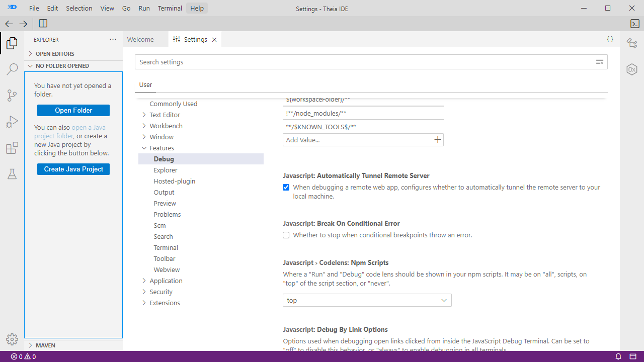Toggle the sidebar layout icon in the toolbar
Screen dimensions: 644x362
click(43, 24)
